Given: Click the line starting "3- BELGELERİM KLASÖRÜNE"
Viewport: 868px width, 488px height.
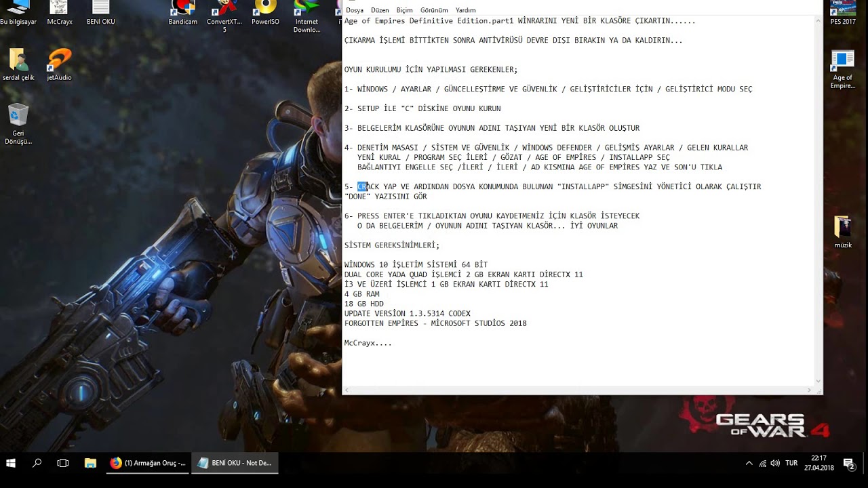Looking at the screenshot, I should coord(492,128).
